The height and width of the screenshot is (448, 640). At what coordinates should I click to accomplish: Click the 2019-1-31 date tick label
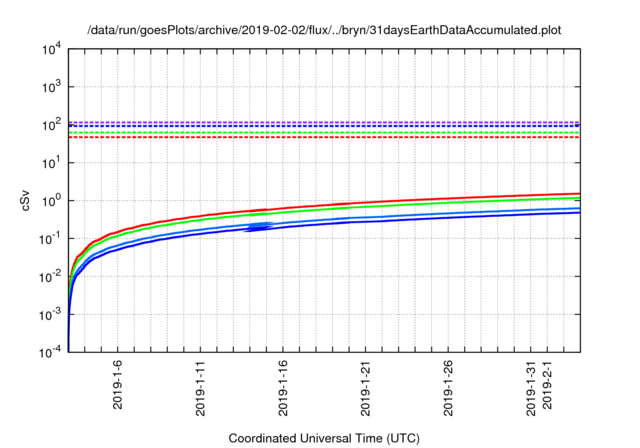pos(531,388)
